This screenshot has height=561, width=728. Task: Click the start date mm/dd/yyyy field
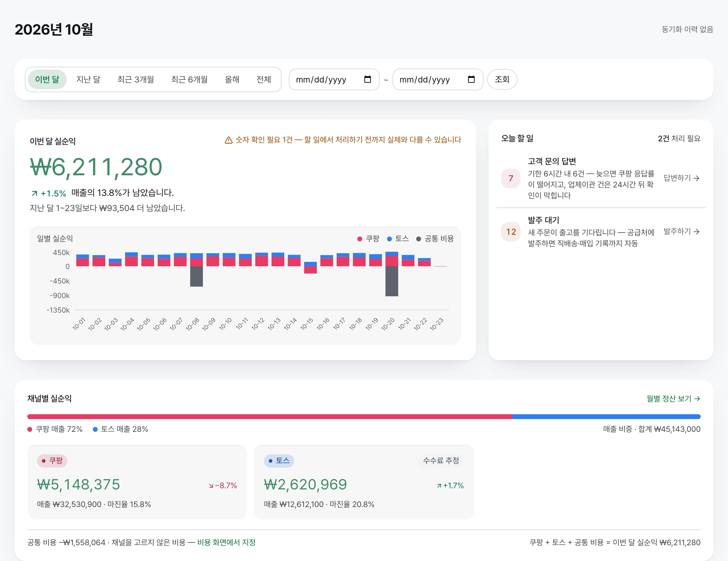pyautogui.click(x=334, y=79)
